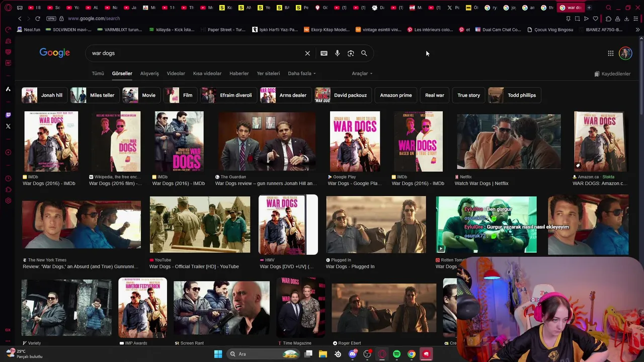The image size is (644, 362).
Task: Open Wikipedia War Dogs poster image
Action: tap(116, 142)
